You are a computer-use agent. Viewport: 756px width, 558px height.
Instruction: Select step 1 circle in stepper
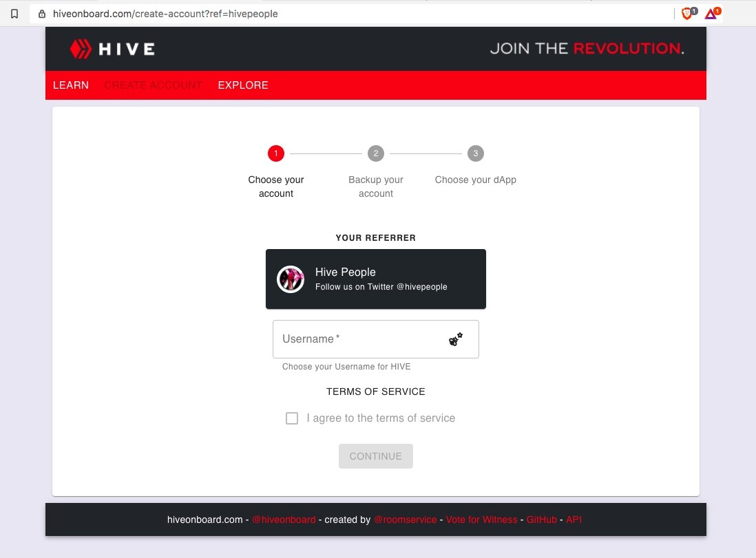click(276, 153)
